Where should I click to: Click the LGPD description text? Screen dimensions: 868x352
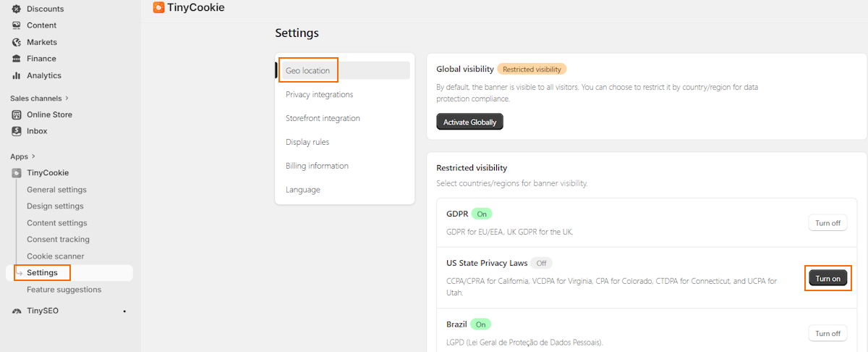tap(525, 342)
